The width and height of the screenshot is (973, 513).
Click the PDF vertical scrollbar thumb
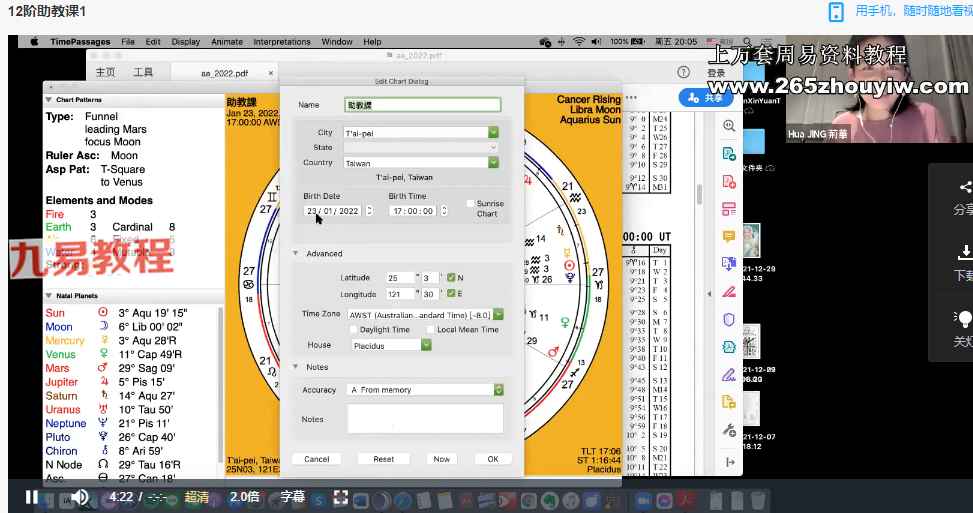coord(699,194)
